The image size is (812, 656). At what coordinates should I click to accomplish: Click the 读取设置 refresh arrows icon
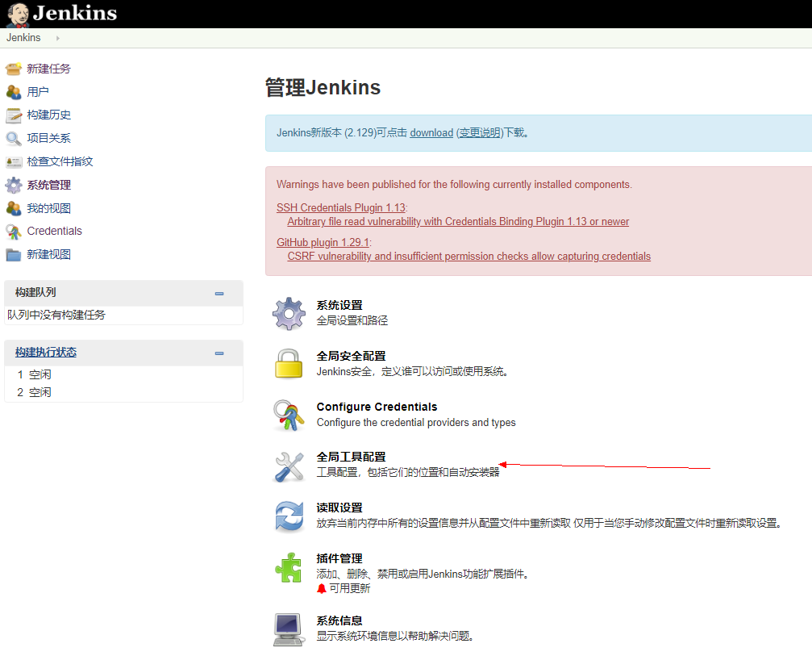pos(289,516)
